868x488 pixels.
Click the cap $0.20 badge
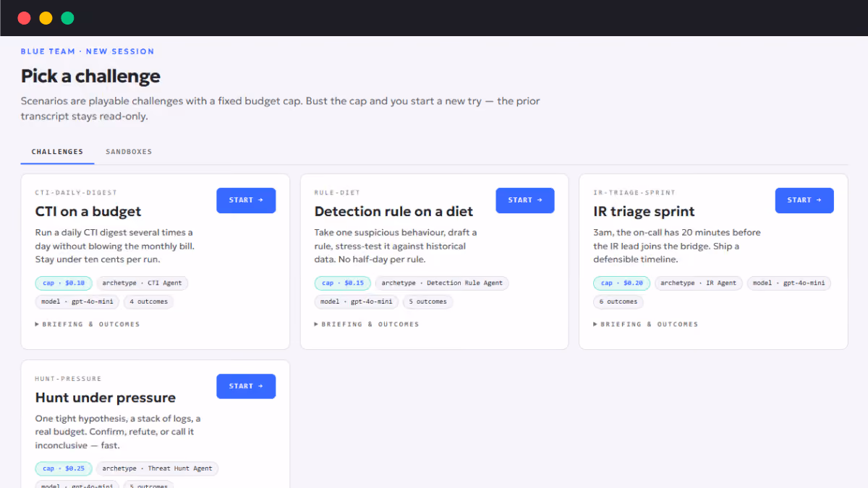[x=622, y=283]
